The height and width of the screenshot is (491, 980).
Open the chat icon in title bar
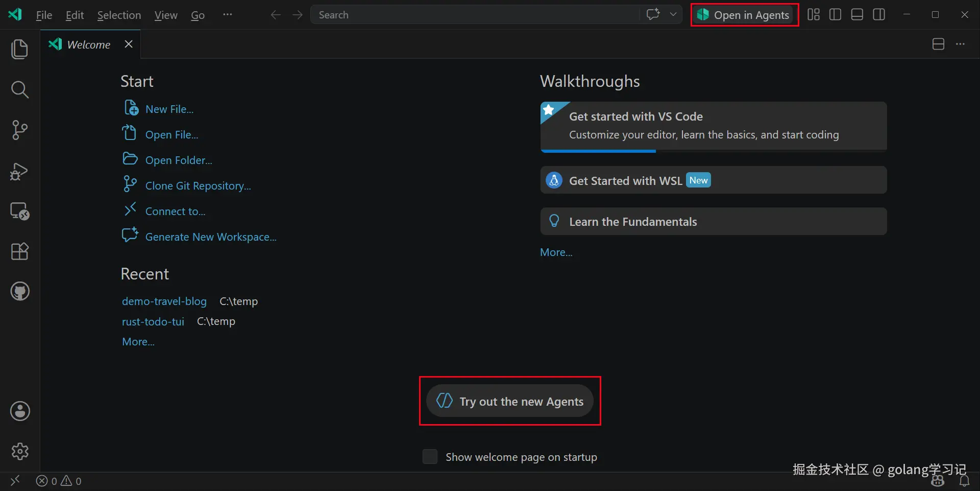pos(653,14)
